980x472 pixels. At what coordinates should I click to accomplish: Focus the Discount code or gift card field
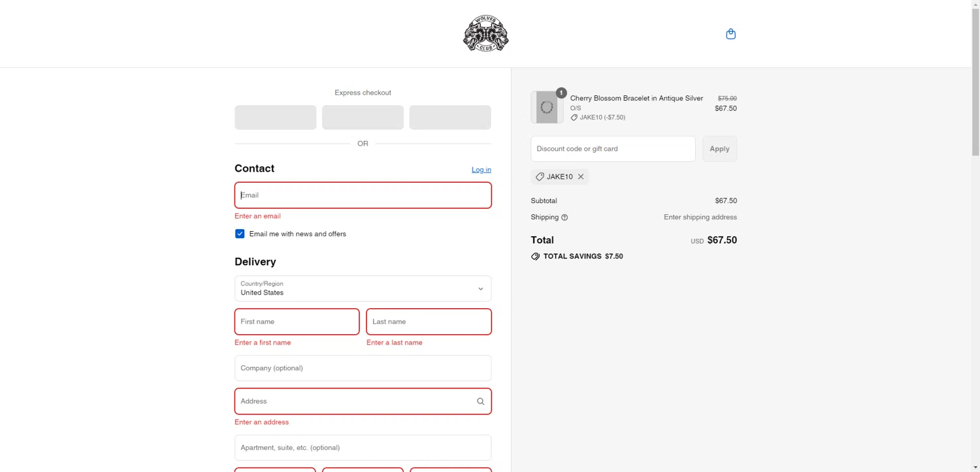coord(613,149)
